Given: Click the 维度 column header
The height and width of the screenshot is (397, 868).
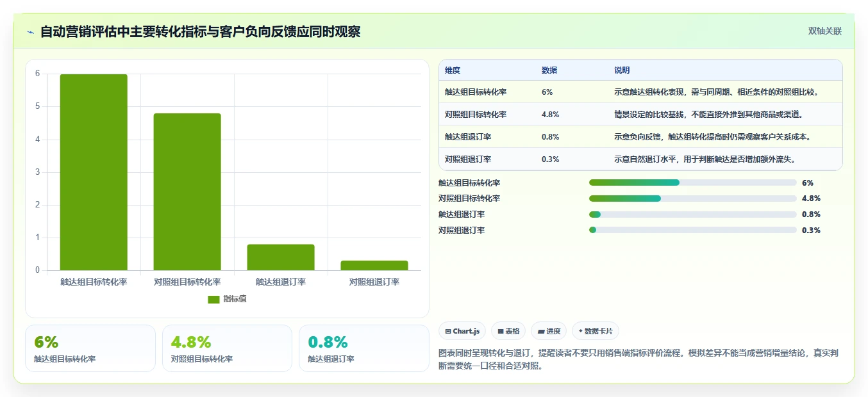Looking at the screenshot, I should click(453, 70).
